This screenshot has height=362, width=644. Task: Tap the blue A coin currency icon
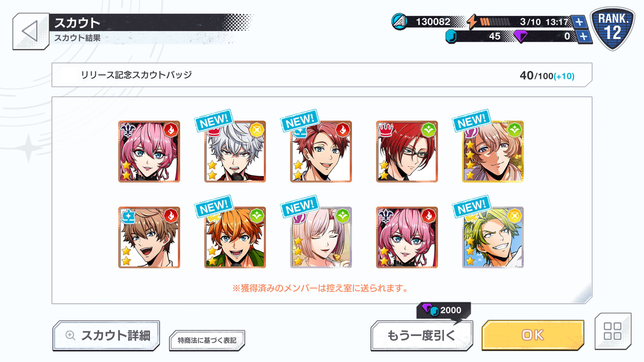[399, 22]
